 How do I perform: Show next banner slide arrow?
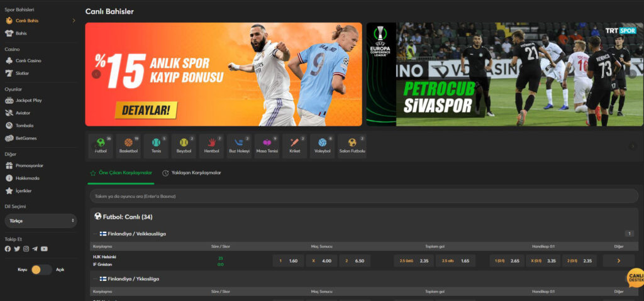point(632,74)
